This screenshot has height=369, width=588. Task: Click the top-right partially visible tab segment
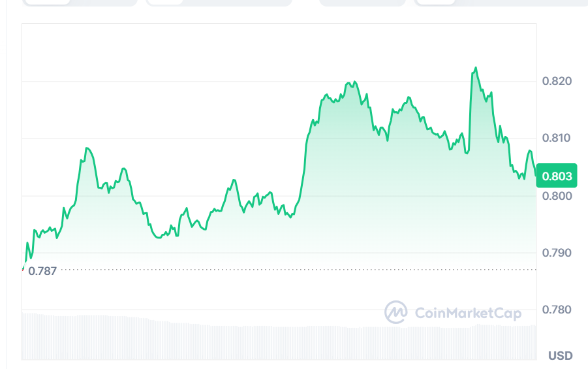point(435,2)
